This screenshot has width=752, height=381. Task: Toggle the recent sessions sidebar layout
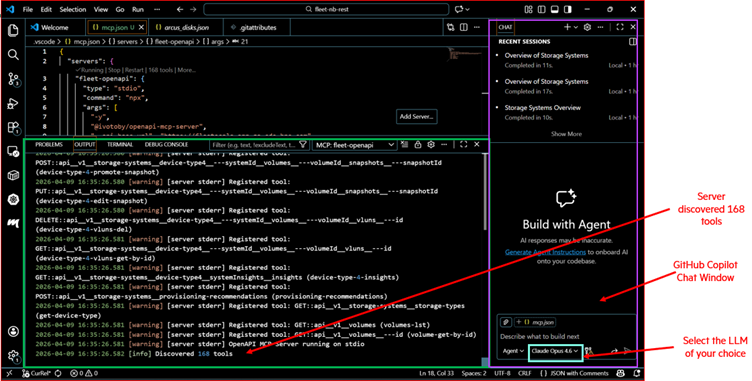[633, 42]
